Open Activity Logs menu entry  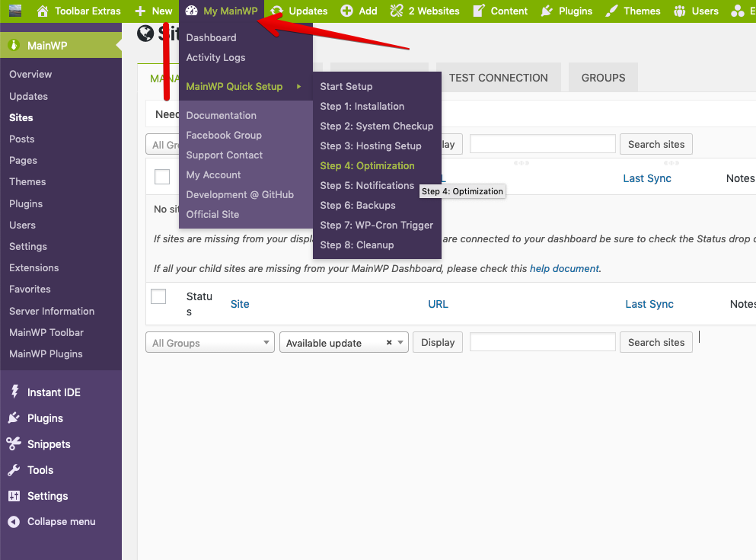(x=215, y=57)
